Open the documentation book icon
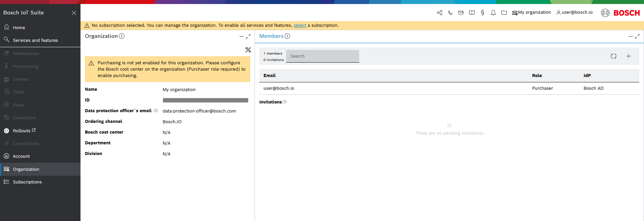This screenshot has width=644, height=221. point(472,13)
